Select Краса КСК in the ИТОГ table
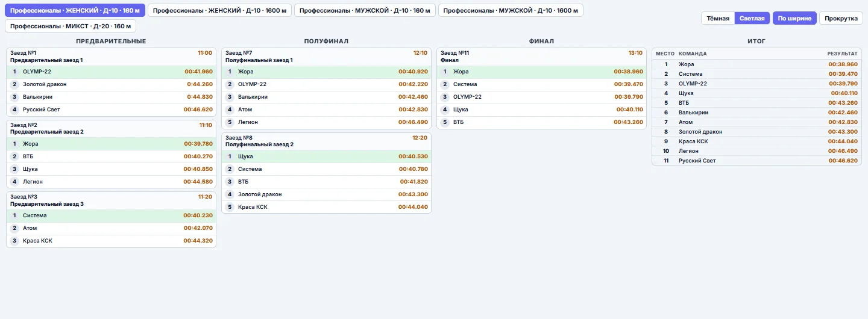This screenshot has width=868, height=319. 756,141
